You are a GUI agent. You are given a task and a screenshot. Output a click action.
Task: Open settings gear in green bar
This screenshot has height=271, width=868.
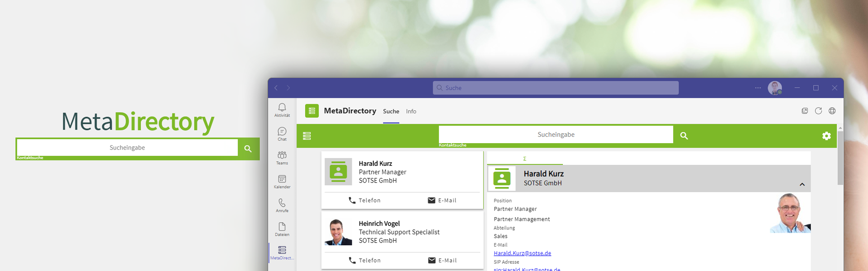pyautogui.click(x=826, y=136)
